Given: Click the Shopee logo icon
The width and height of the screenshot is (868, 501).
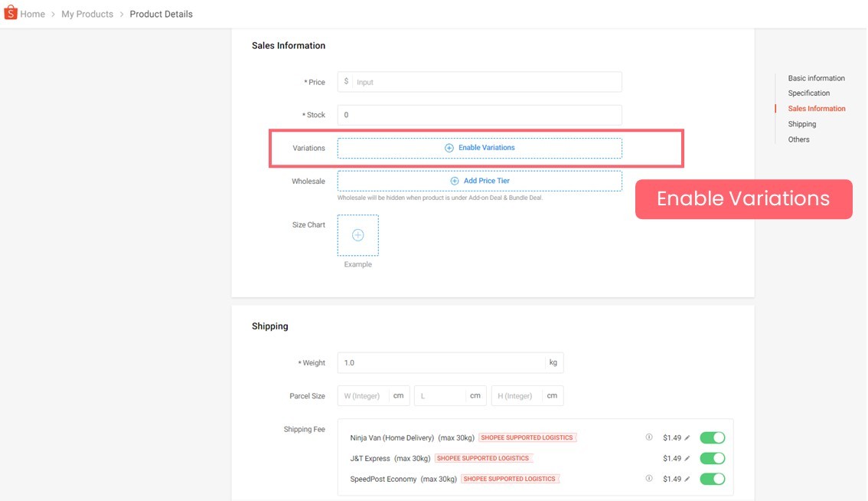Looking at the screenshot, I should point(11,12).
